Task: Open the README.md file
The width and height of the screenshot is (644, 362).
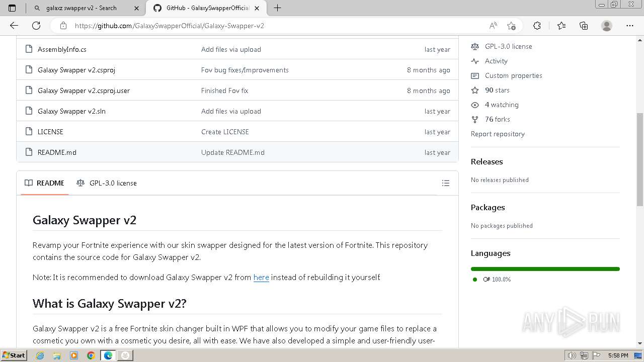Action: [57, 152]
